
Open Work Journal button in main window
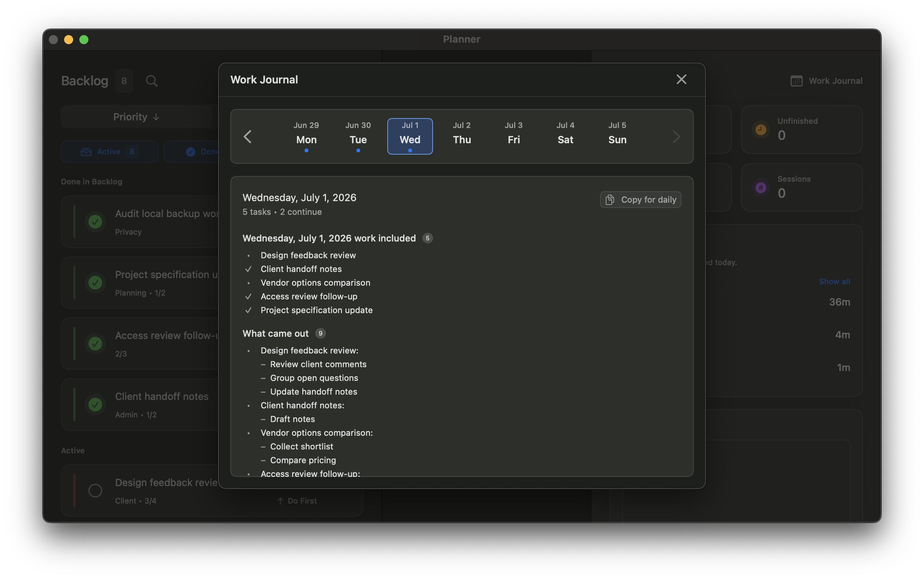point(826,81)
